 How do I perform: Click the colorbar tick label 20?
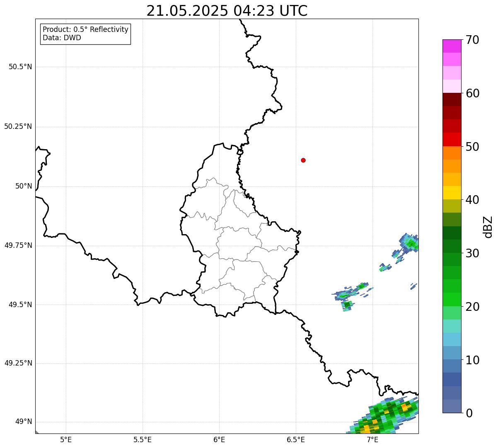472,307
